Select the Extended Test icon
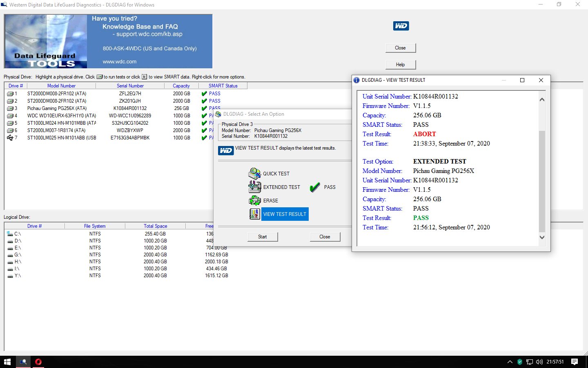Image resolution: width=588 pixels, height=368 pixels. (254, 187)
